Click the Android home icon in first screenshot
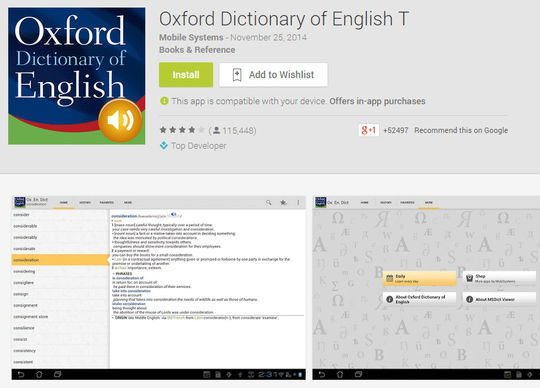Viewport: 540px width, 388px height. 39,374
